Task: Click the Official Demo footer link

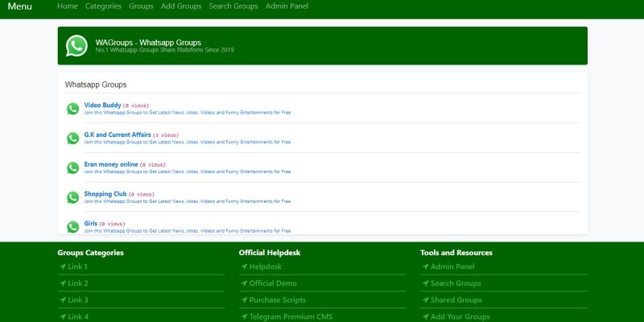Action: (273, 283)
